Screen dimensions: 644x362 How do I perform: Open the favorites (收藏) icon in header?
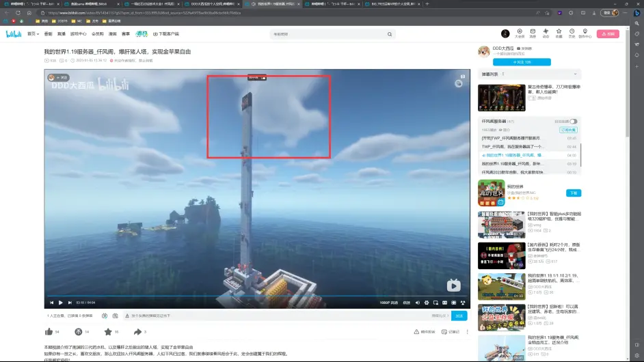[559, 32]
